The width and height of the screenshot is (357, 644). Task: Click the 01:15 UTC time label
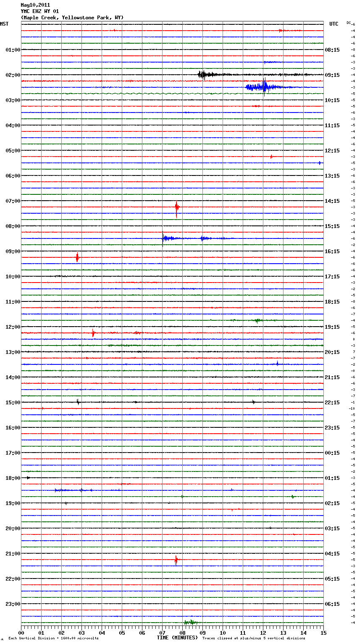pos(332,478)
